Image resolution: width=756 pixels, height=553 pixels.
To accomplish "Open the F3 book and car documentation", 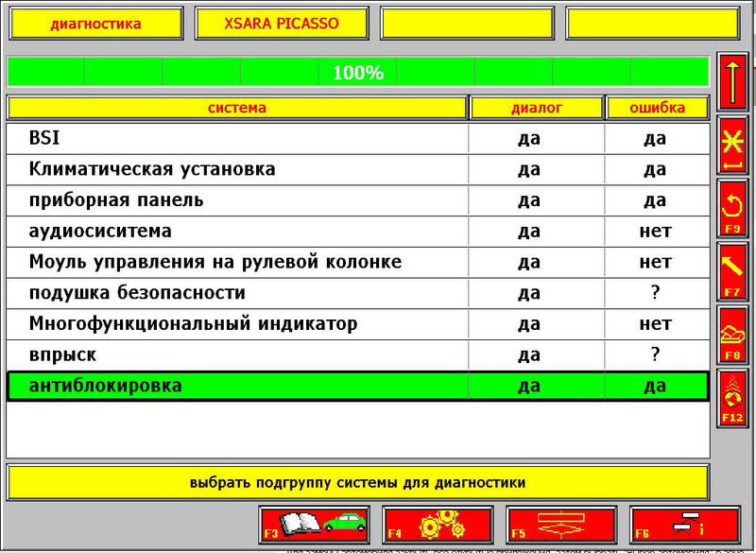I will click(315, 525).
